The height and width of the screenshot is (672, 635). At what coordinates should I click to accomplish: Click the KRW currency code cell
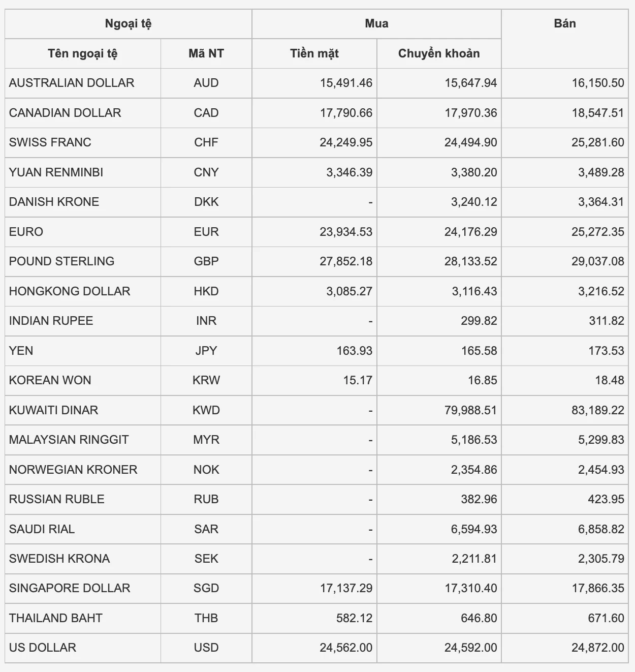tap(206, 380)
